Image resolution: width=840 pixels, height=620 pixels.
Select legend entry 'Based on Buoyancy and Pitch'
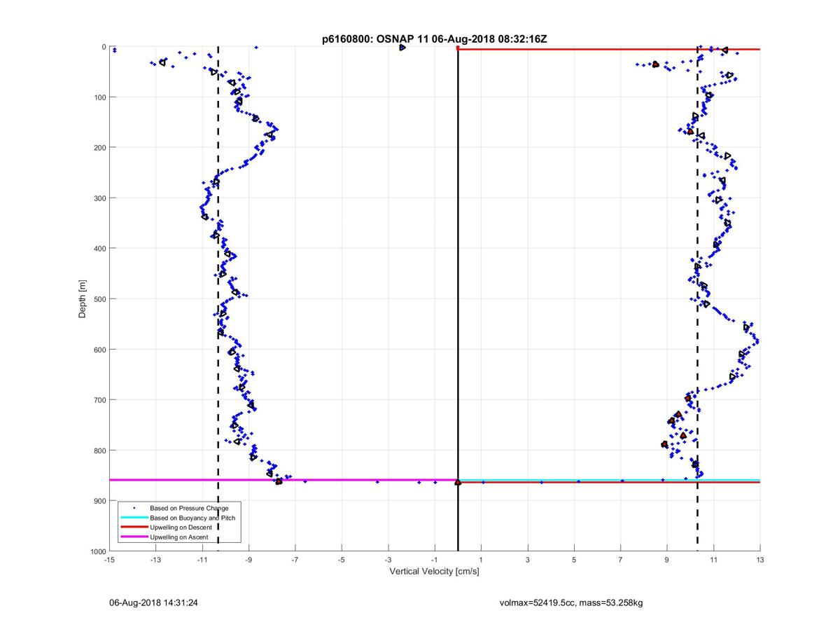(x=192, y=518)
